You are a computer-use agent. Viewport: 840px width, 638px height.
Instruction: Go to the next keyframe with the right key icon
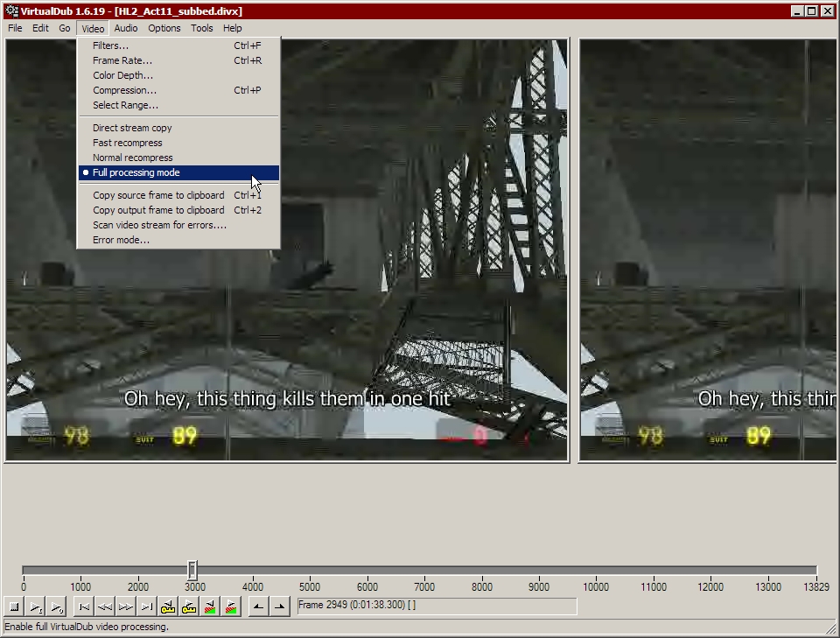pos(189,606)
